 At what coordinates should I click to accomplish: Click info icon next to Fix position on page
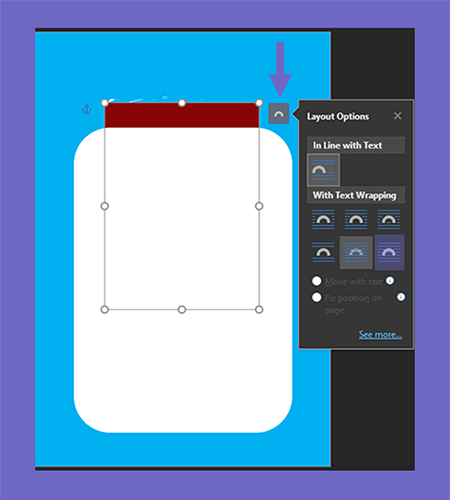(x=401, y=297)
